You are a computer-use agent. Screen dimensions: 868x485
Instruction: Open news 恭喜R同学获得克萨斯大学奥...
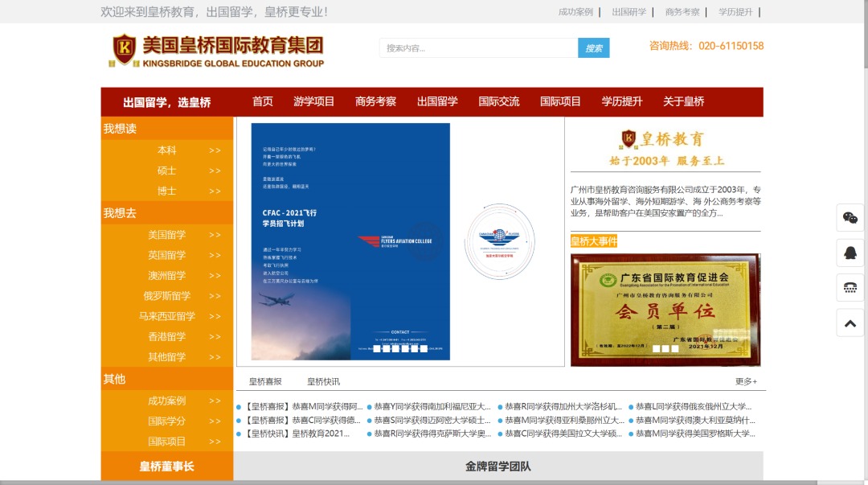click(x=433, y=434)
